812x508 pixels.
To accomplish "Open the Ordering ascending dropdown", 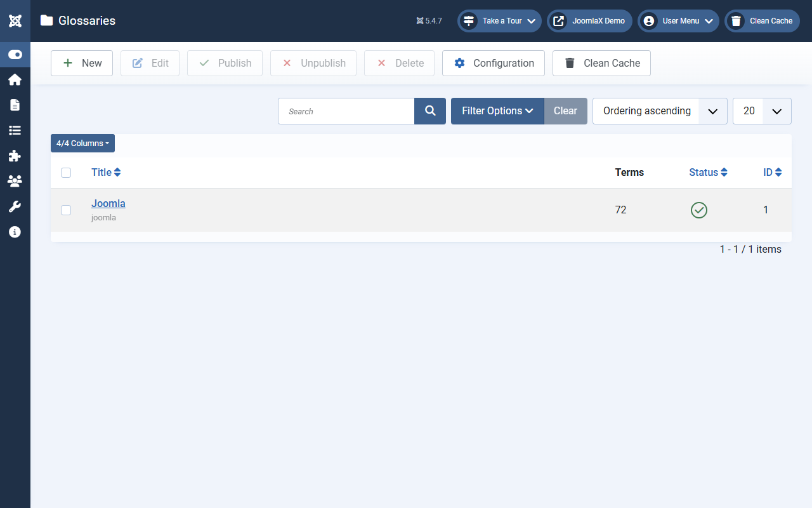I will [x=660, y=111].
